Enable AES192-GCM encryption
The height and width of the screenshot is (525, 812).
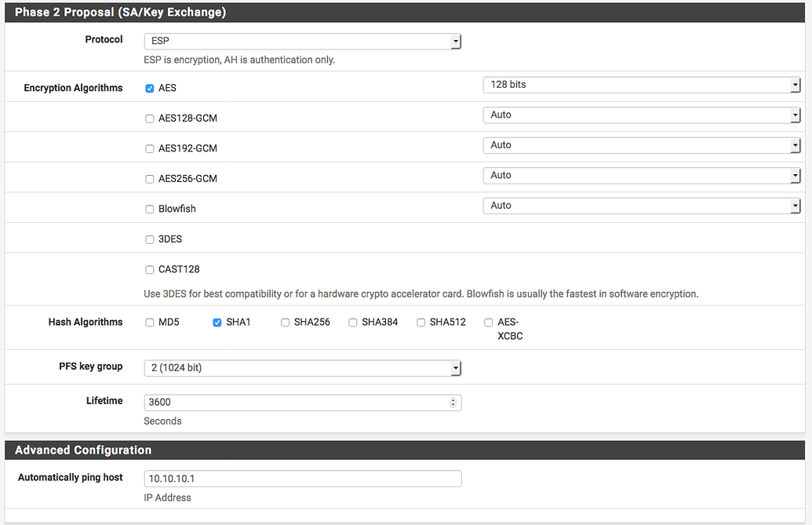click(x=149, y=148)
